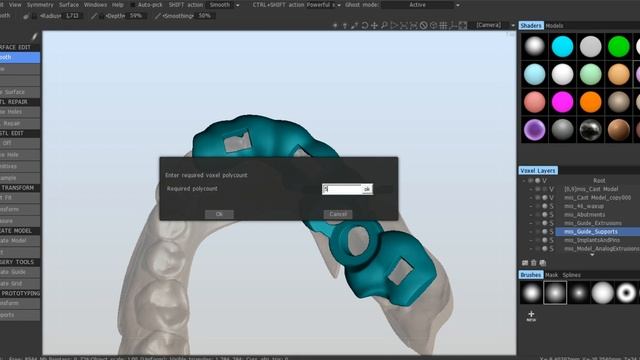Click the highlighted Smooth tool in left panel

pyautogui.click(x=20, y=58)
